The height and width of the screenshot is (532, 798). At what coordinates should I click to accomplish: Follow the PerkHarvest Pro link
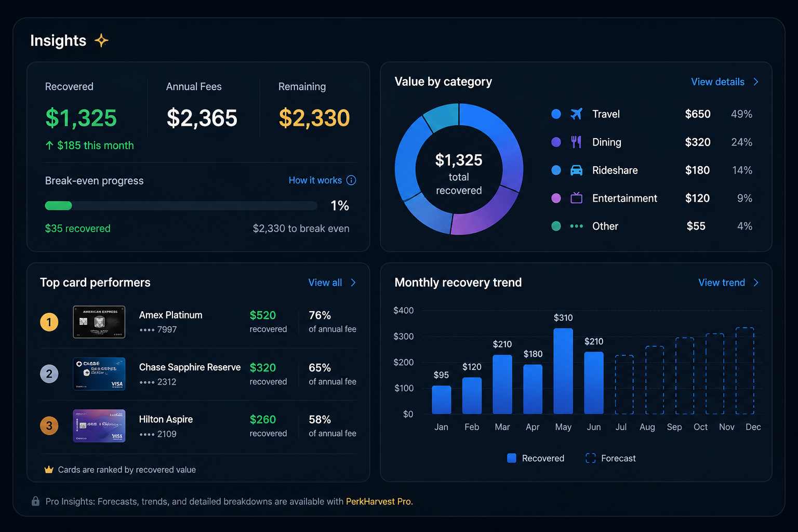coord(379,501)
